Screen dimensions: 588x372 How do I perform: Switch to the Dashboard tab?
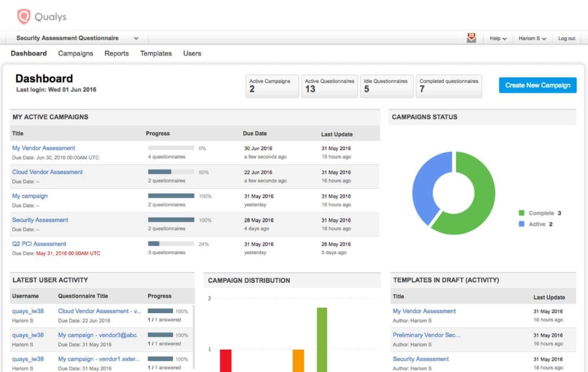(28, 54)
